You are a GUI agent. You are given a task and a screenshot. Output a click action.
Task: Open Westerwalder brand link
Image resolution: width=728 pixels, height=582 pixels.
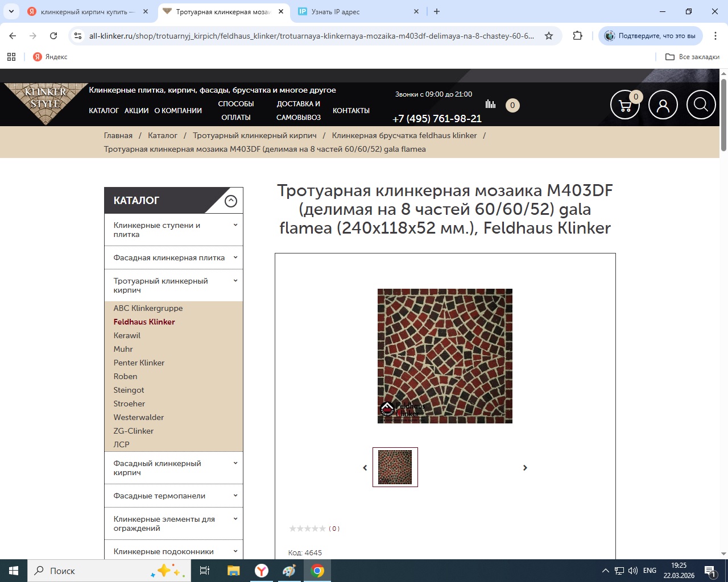tap(139, 417)
